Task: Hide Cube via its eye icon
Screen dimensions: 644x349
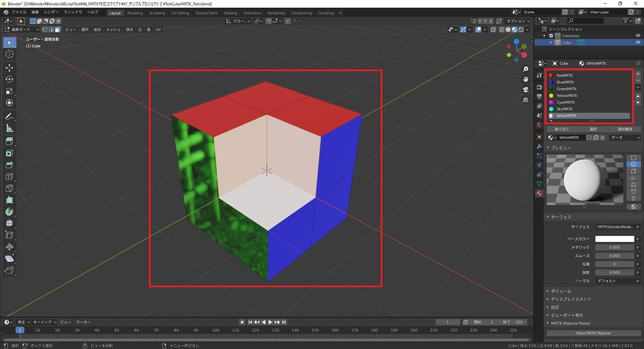Action: (x=638, y=42)
